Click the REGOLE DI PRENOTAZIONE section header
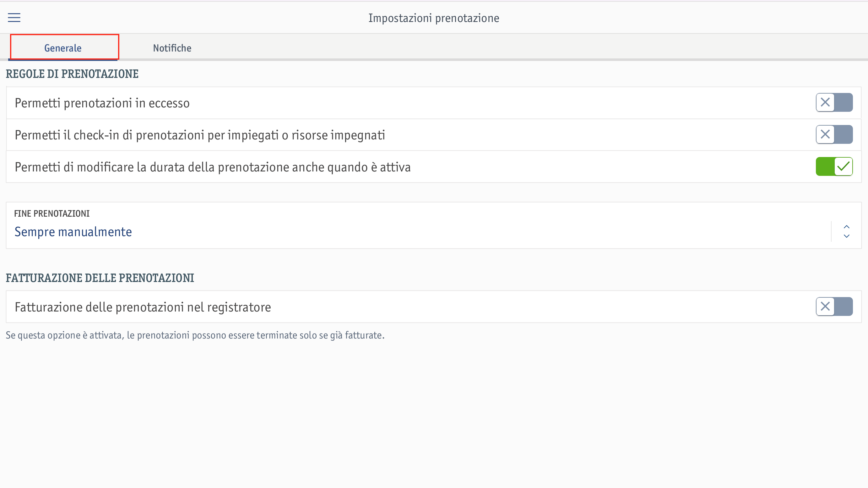Viewport: 868px width, 488px height. [x=72, y=74]
